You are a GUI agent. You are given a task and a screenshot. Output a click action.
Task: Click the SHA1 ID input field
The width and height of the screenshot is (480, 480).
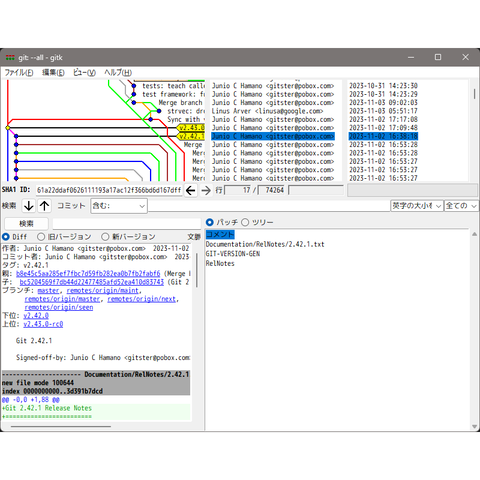click(x=109, y=190)
